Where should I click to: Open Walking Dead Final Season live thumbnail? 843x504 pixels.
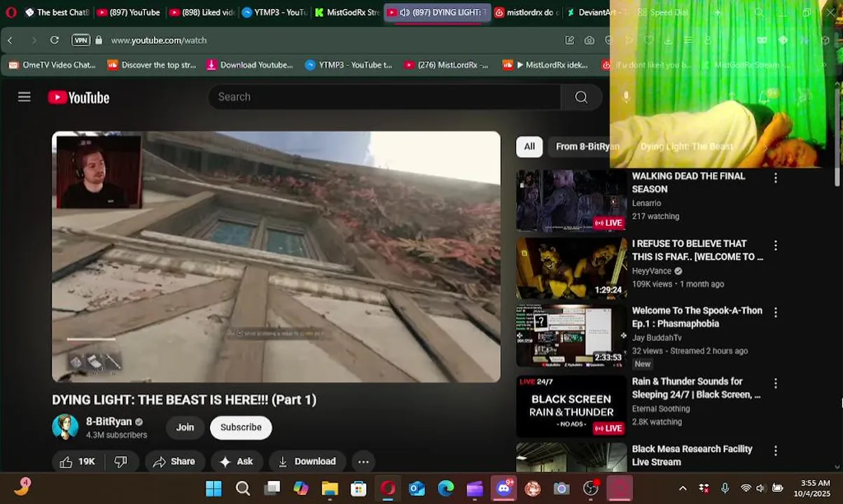(571, 200)
